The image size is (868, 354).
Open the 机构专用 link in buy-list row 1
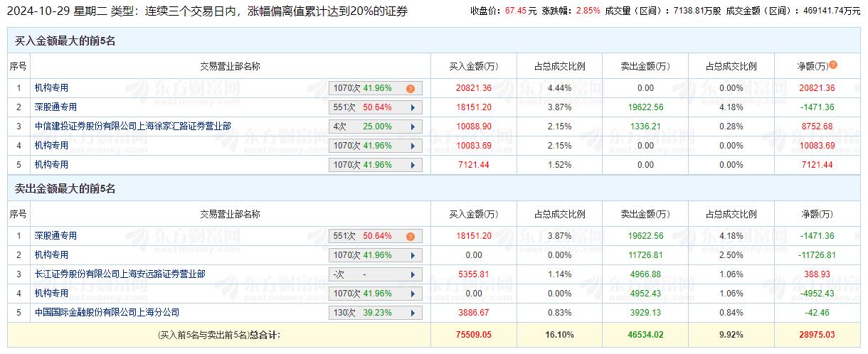[51, 88]
